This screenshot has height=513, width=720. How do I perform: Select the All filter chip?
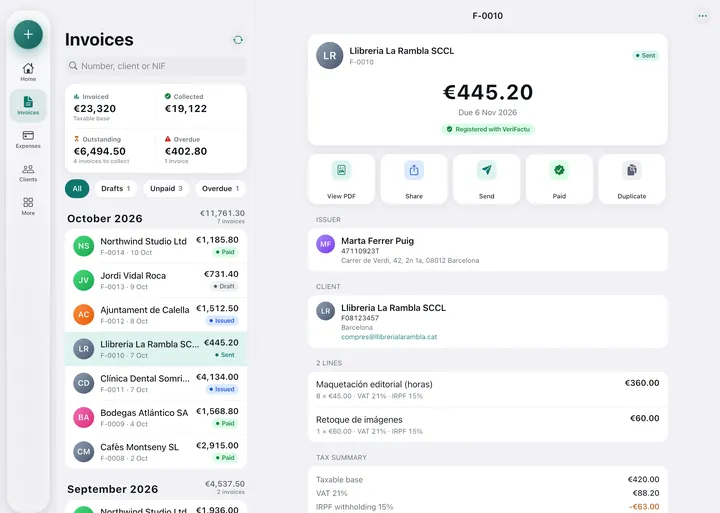coord(77,189)
